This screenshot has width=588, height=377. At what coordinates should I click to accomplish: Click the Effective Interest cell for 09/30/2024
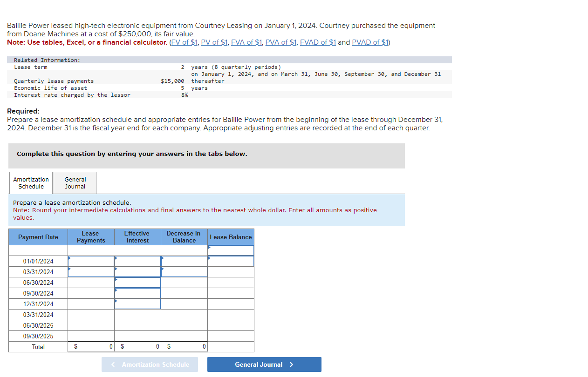[x=137, y=293]
